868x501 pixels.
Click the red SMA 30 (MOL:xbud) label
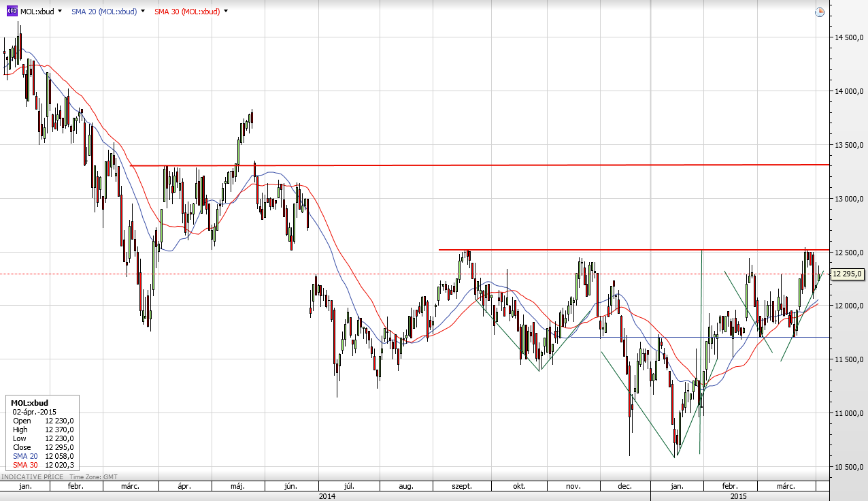[x=187, y=12]
